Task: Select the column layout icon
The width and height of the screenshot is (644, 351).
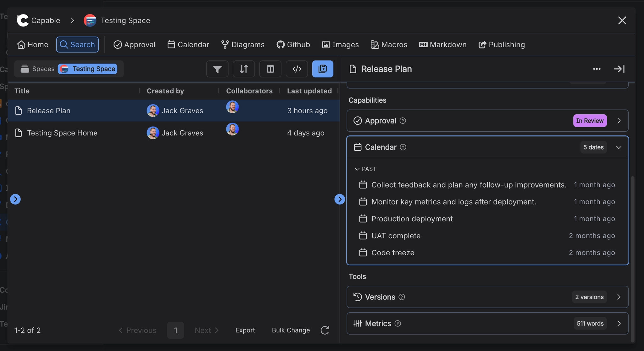Action: tap(270, 69)
